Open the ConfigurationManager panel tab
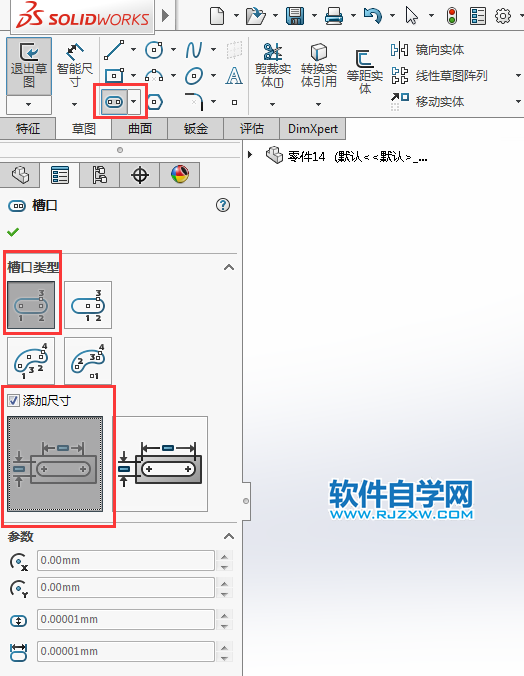The height and width of the screenshot is (676, 524). click(x=99, y=175)
